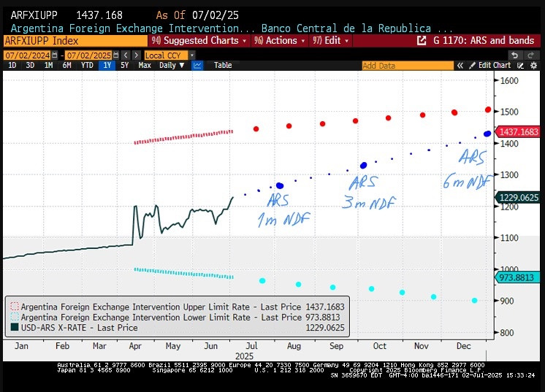The width and height of the screenshot is (545, 392).
Task: Click the red Upper Limit Rate legend swatch
Action: 15,307
